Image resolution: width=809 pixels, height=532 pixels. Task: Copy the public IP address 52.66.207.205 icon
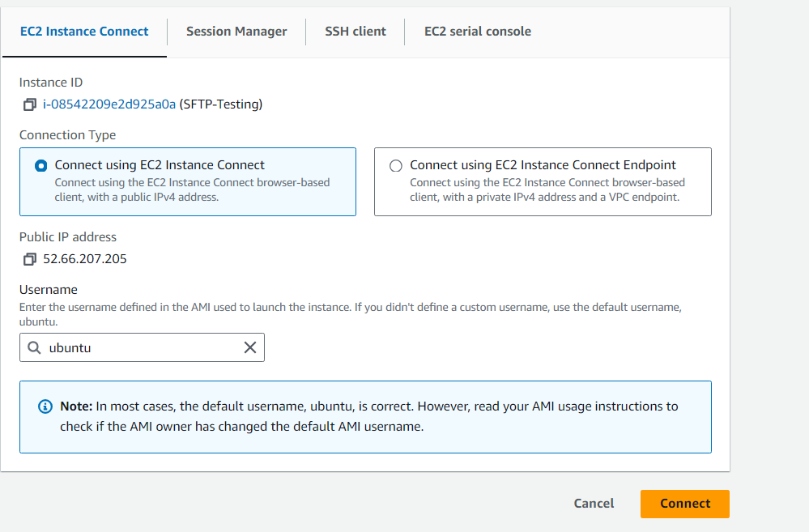click(29, 259)
